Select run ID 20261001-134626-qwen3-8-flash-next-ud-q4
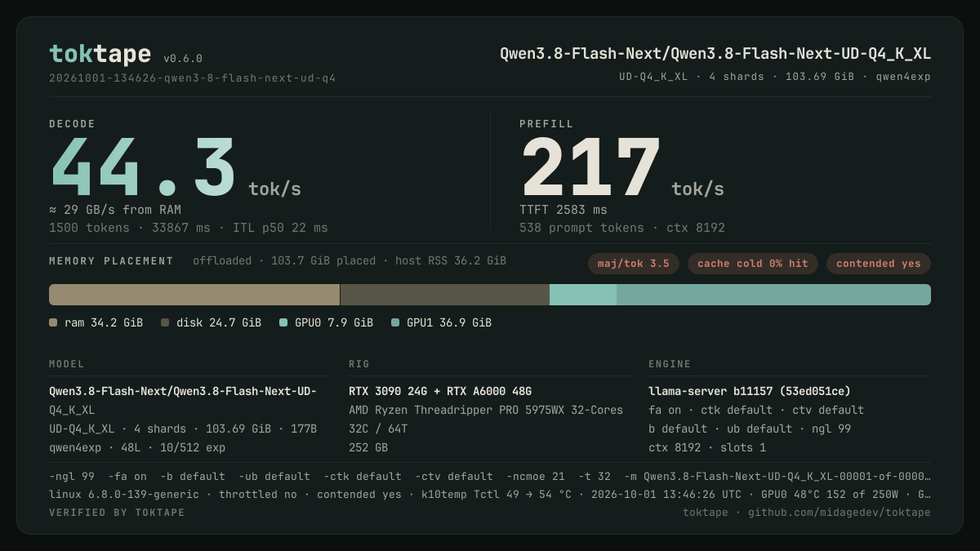Screen dimensions: 980x551 [x=192, y=78]
